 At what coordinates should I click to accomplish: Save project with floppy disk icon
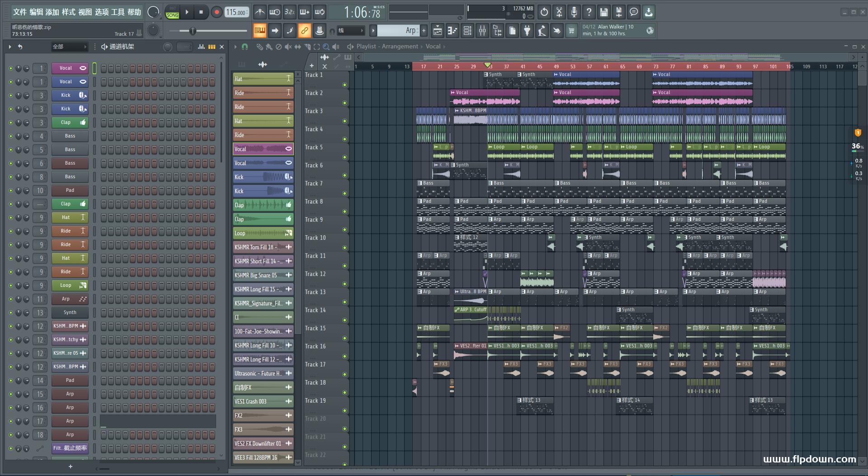pos(604,12)
